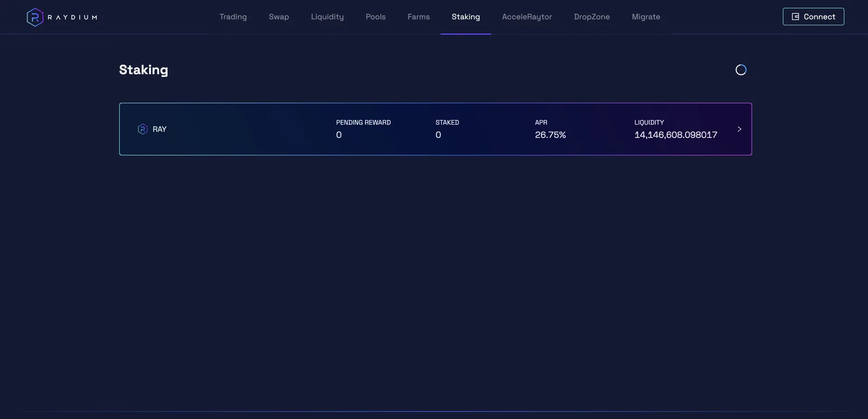
Task: Open the AcceleRaytor tab
Action: tap(527, 17)
